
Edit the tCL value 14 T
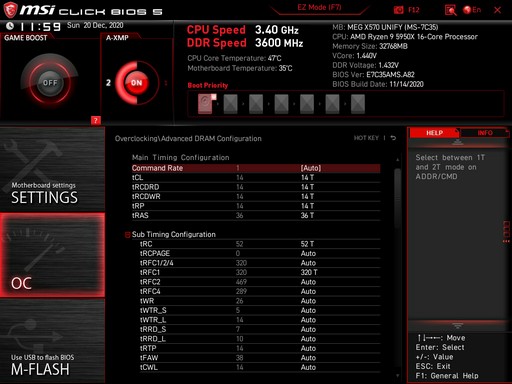307,178
